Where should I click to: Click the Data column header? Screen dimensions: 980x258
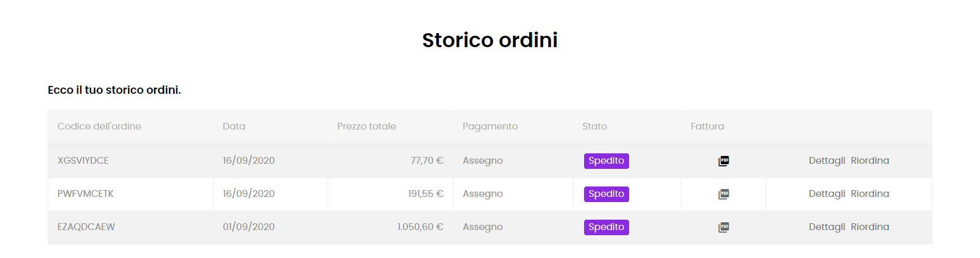coord(234,126)
